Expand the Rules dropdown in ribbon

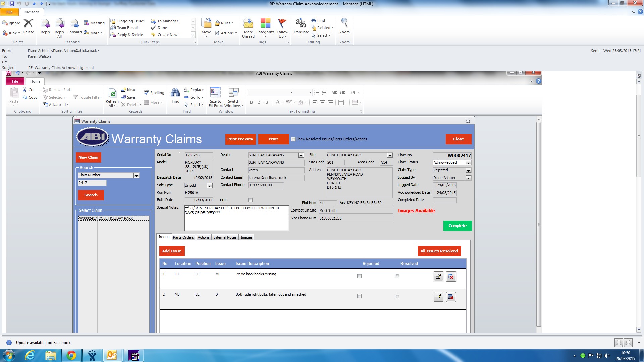[225, 23]
